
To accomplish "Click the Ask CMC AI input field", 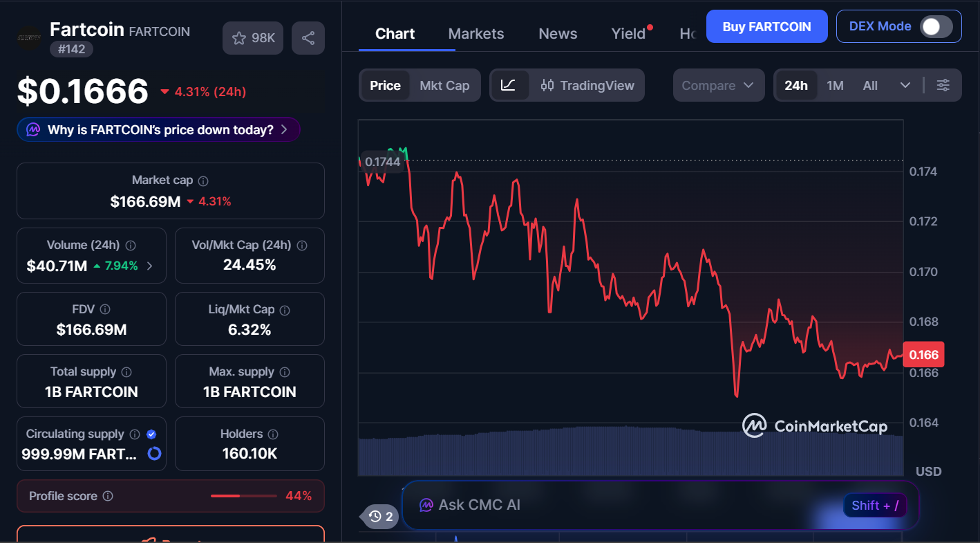I will (622, 505).
